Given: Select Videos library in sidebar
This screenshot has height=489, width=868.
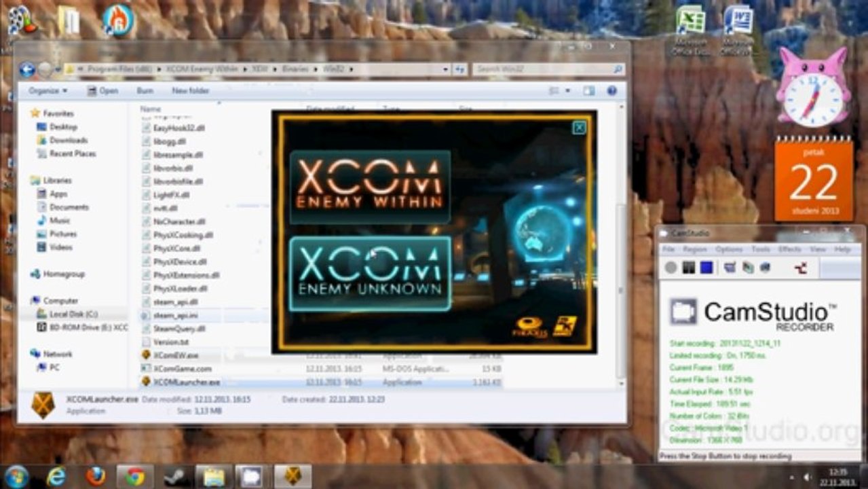Looking at the screenshot, I should click(x=54, y=248).
